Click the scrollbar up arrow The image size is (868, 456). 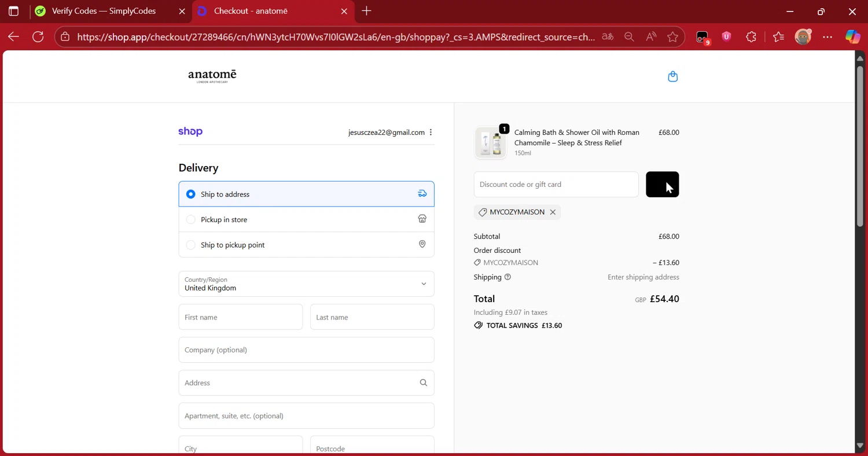click(859, 58)
